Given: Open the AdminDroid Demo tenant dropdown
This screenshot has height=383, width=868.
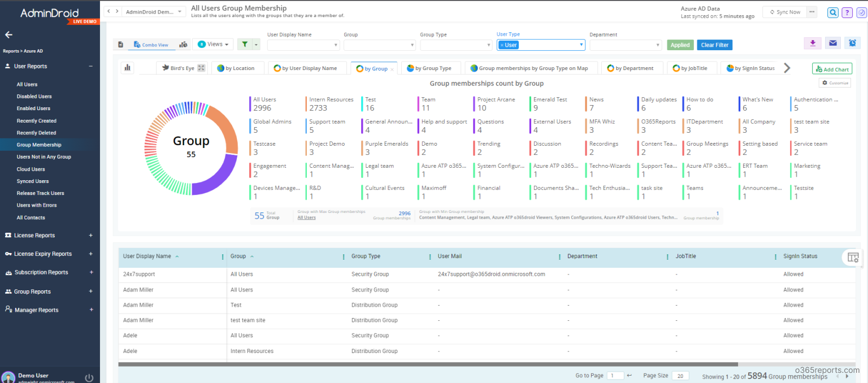Looking at the screenshot, I should click(x=154, y=11).
